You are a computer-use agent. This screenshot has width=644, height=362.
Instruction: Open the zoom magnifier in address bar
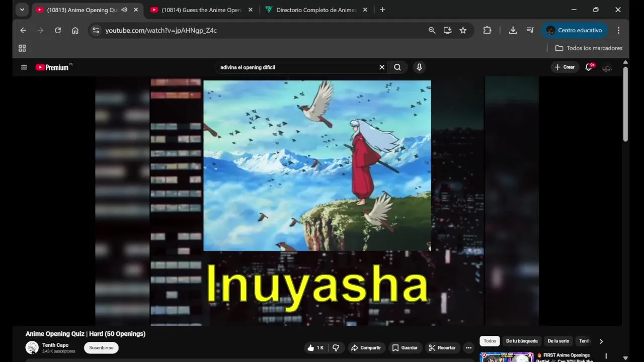coord(432,30)
